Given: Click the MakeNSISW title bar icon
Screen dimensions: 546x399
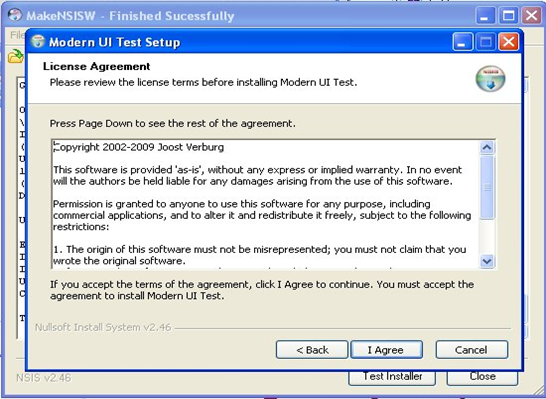Looking at the screenshot, I should 15,15.
